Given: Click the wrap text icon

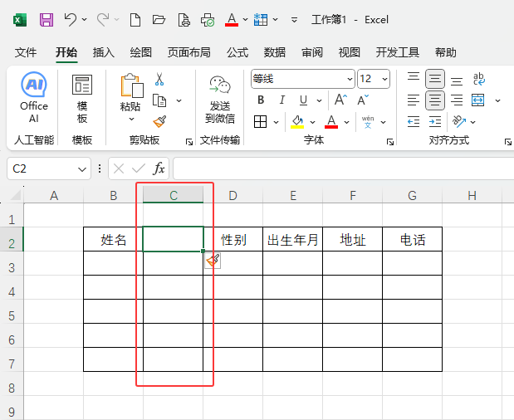Looking at the screenshot, I should pyautogui.click(x=479, y=79).
